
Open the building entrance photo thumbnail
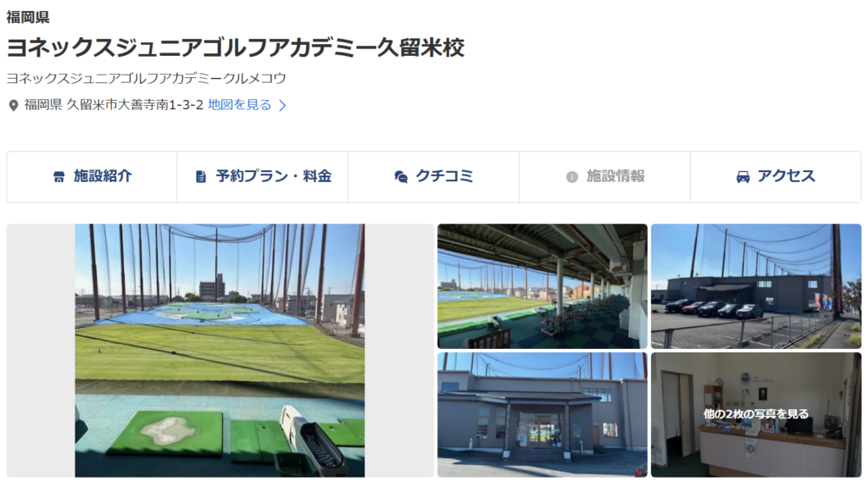pos(542,414)
